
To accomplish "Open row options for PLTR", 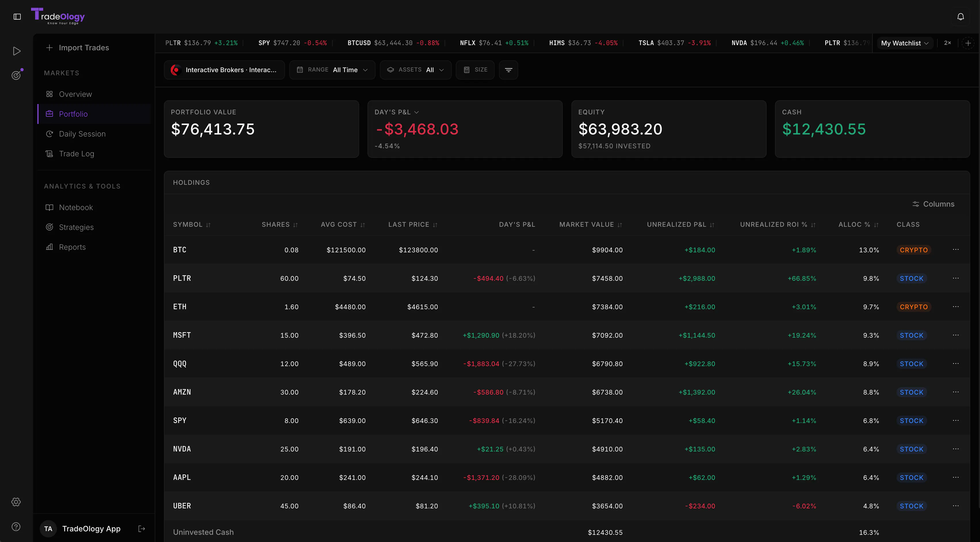I will (x=956, y=278).
